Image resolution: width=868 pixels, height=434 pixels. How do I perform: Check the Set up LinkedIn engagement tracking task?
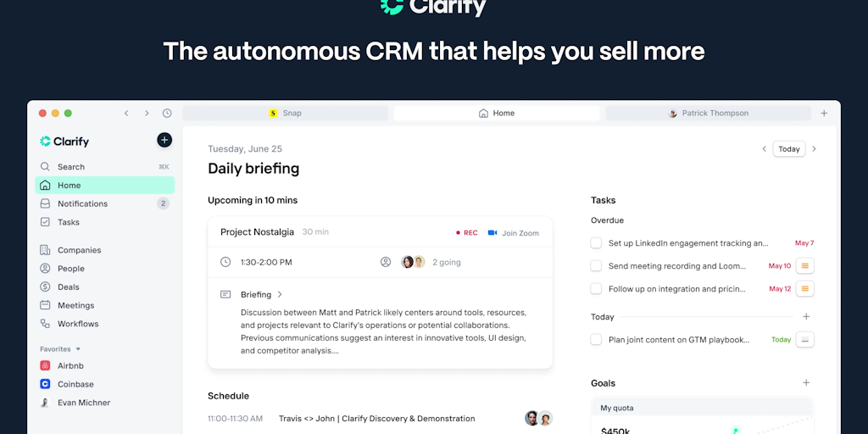596,243
